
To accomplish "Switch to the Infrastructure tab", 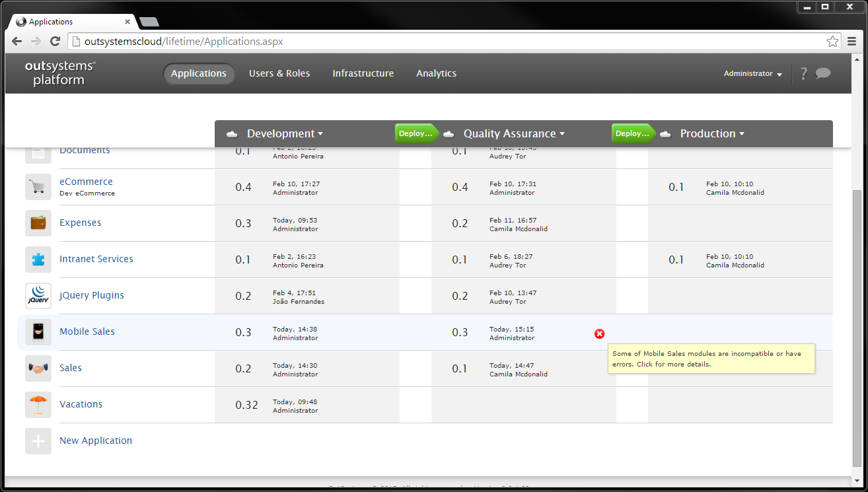I will [363, 73].
